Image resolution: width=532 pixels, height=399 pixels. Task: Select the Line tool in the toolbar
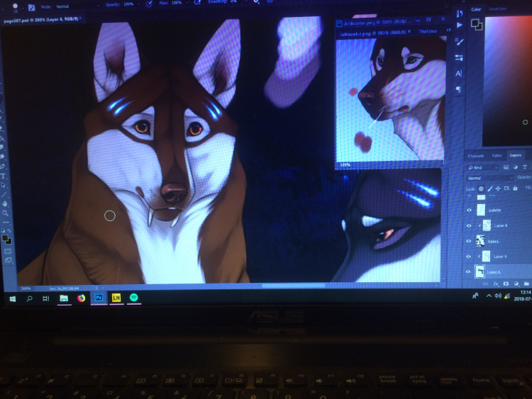pos(4,195)
